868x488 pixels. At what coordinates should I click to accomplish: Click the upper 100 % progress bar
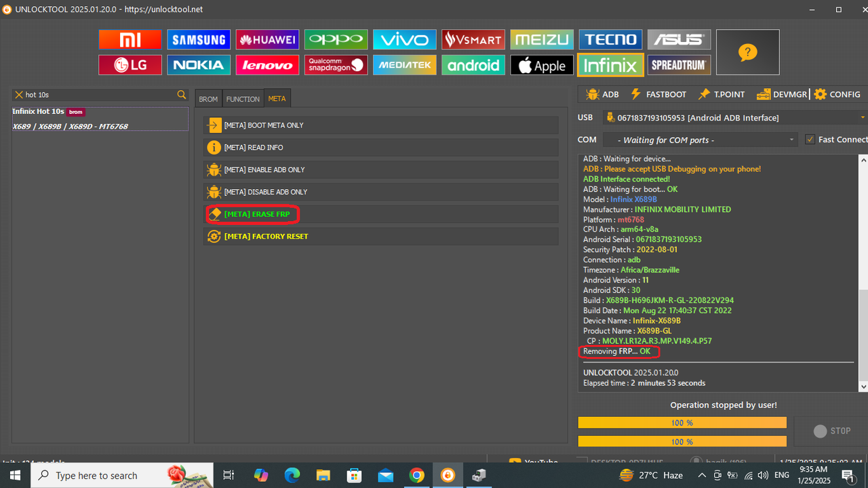[x=682, y=423]
